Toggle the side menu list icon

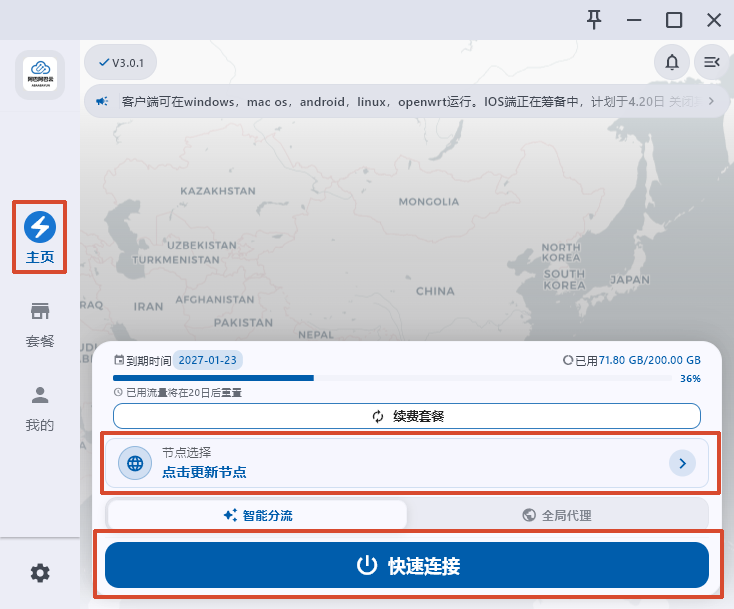pyautogui.click(x=712, y=62)
